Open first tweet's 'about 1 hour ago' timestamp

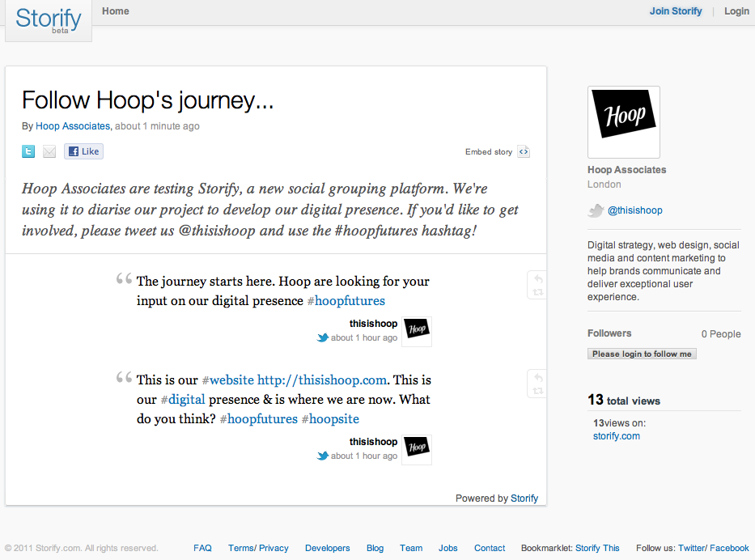pyautogui.click(x=364, y=338)
